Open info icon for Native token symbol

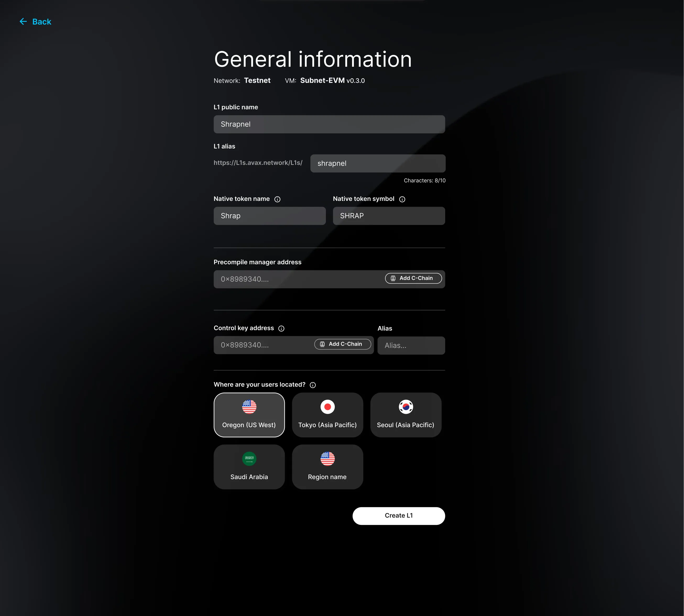point(402,199)
